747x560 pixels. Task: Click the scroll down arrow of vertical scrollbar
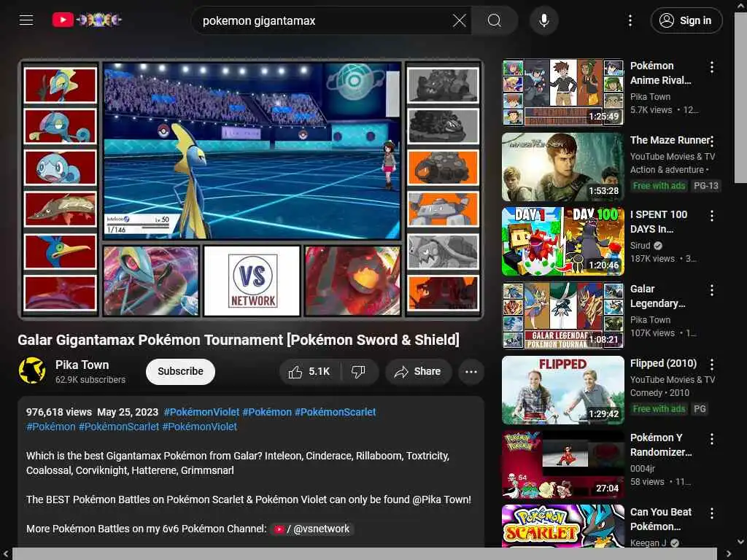[x=740, y=542]
